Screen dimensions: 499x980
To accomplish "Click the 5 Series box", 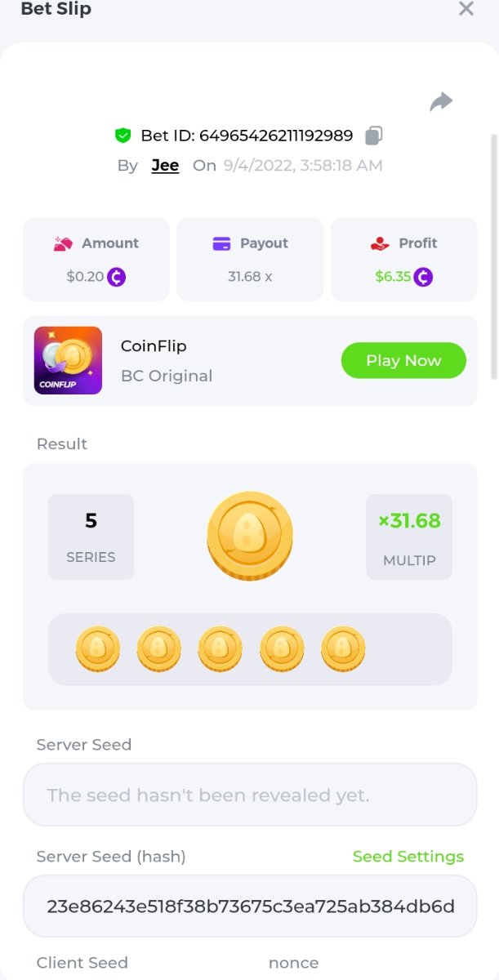I will (x=91, y=537).
